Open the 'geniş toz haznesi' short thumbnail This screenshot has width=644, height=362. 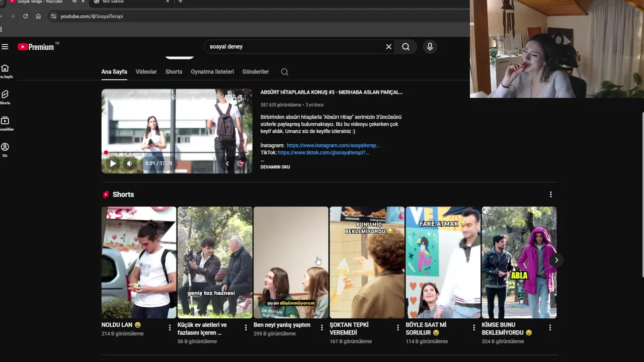click(215, 262)
